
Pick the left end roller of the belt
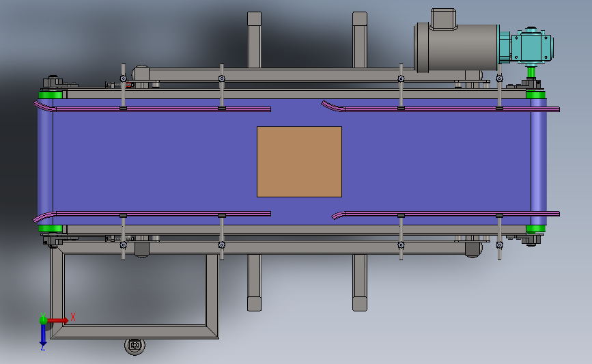pos(45,162)
